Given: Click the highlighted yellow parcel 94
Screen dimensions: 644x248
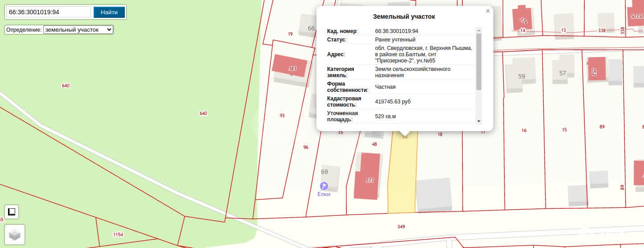Looking at the screenshot, I should (x=402, y=178).
